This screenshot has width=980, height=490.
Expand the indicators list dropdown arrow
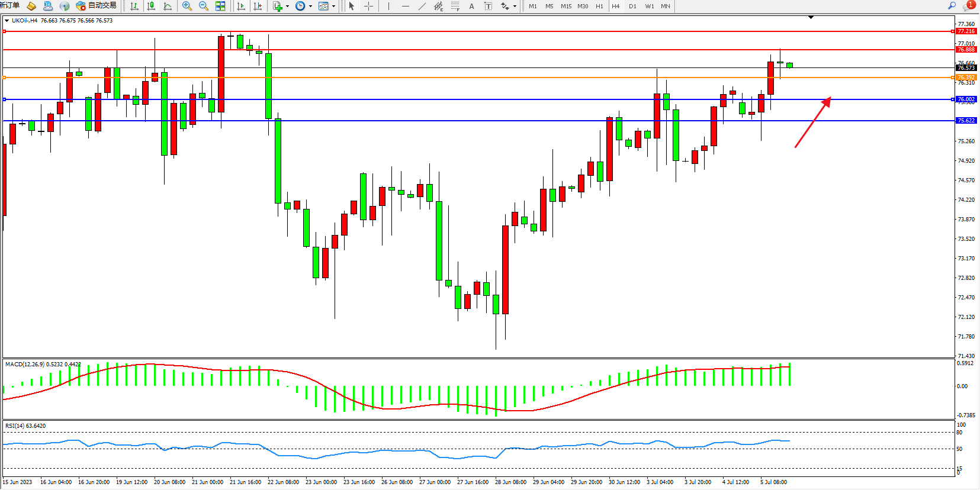pyautogui.click(x=287, y=7)
